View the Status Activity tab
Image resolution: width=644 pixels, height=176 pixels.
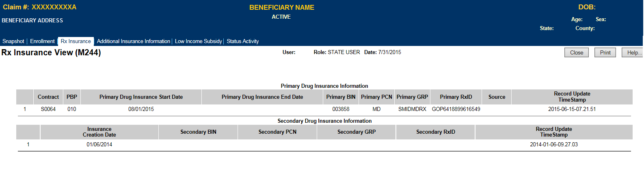point(243,41)
